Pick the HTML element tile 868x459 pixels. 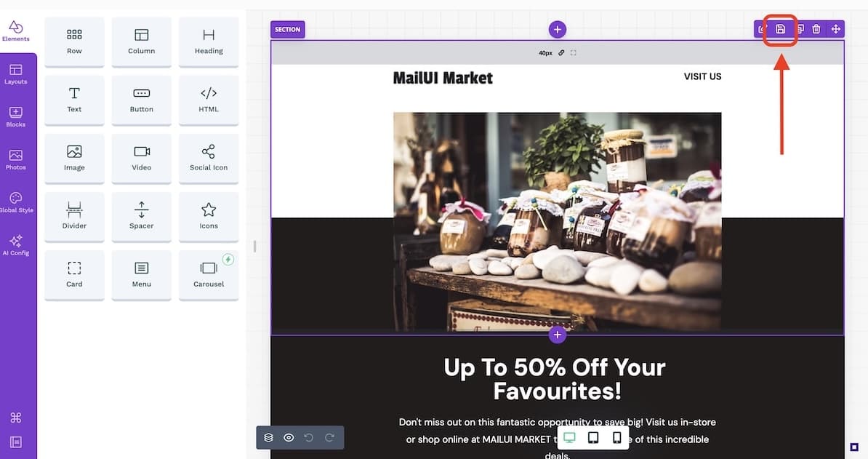pyautogui.click(x=209, y=100)
